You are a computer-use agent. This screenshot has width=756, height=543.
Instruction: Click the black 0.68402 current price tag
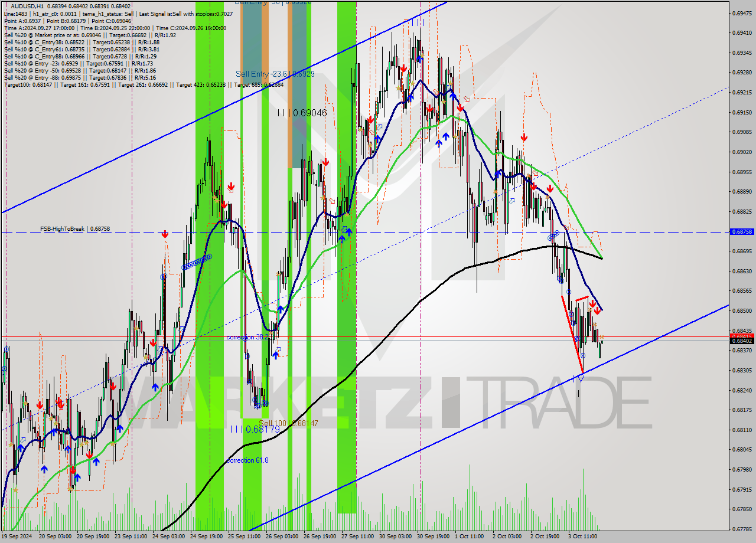pyautogui.click(x=742, y=341)
